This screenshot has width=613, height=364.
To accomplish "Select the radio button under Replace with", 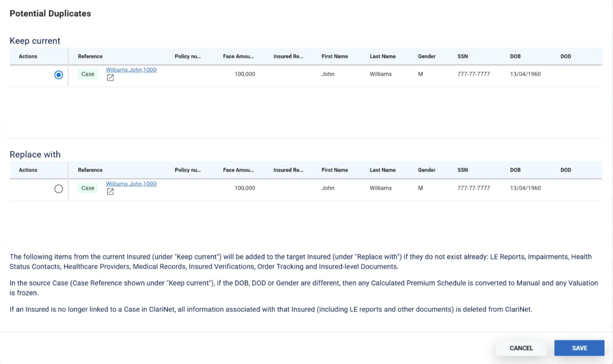I will click(59, 189).
